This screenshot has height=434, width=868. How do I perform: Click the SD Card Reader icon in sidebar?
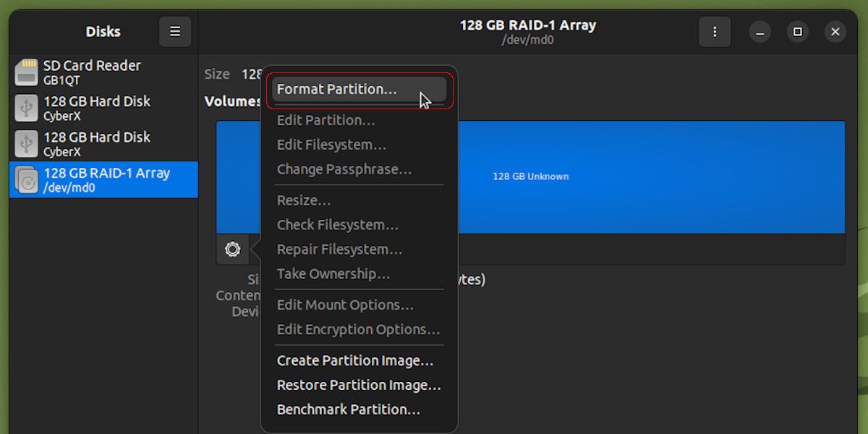coord(27,71)
